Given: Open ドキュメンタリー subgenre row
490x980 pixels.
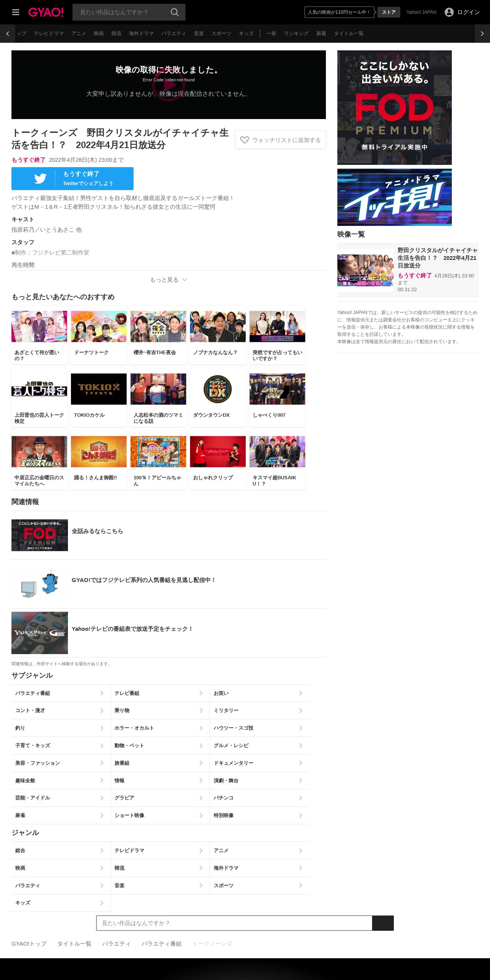Looking at the screenshot, I should 260,763.
